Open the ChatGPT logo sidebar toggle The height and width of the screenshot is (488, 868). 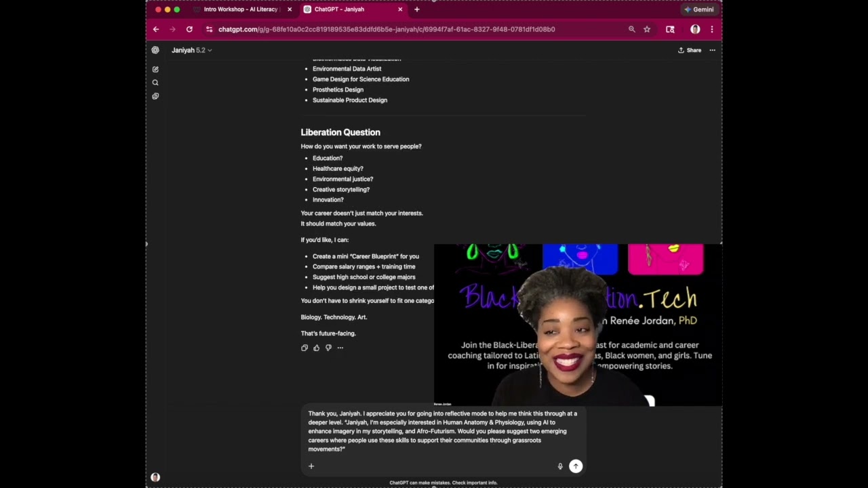click(155, 50)
